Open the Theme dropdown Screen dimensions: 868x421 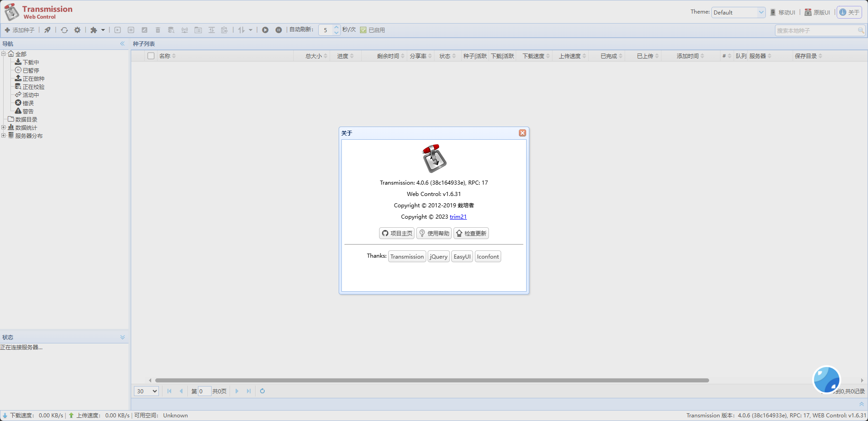(738, 12)
